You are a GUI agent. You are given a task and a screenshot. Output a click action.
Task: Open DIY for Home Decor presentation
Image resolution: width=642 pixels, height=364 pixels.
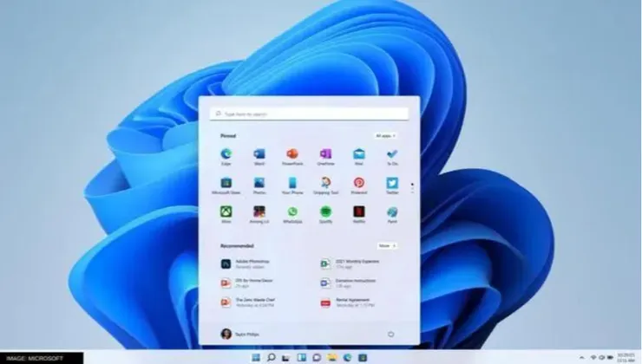click(247, 283)
